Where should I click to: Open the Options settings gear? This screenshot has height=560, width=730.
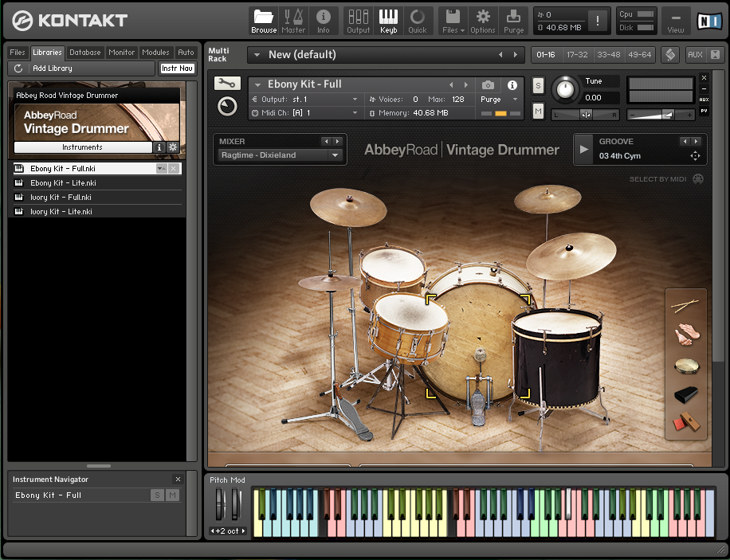[483, 22]
